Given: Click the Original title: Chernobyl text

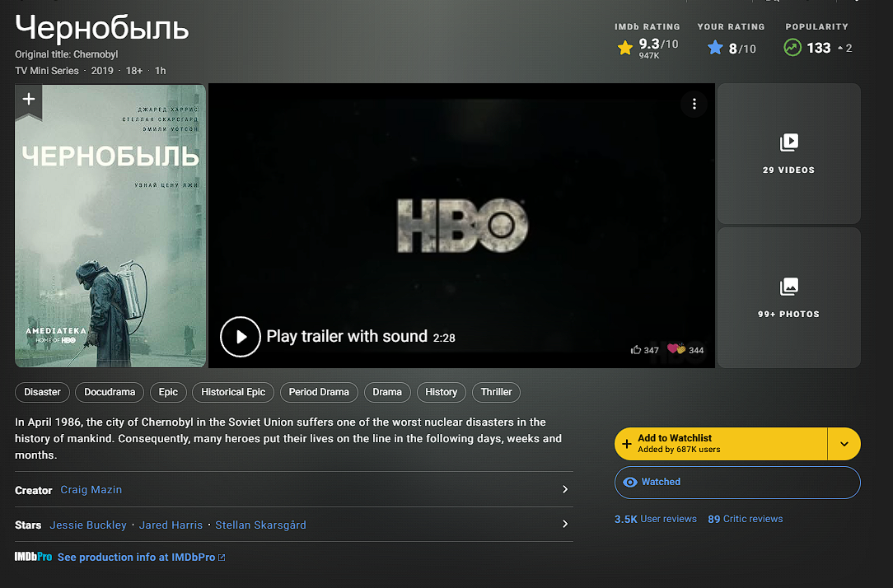Looking at the screenshot, I should (66, 54).
